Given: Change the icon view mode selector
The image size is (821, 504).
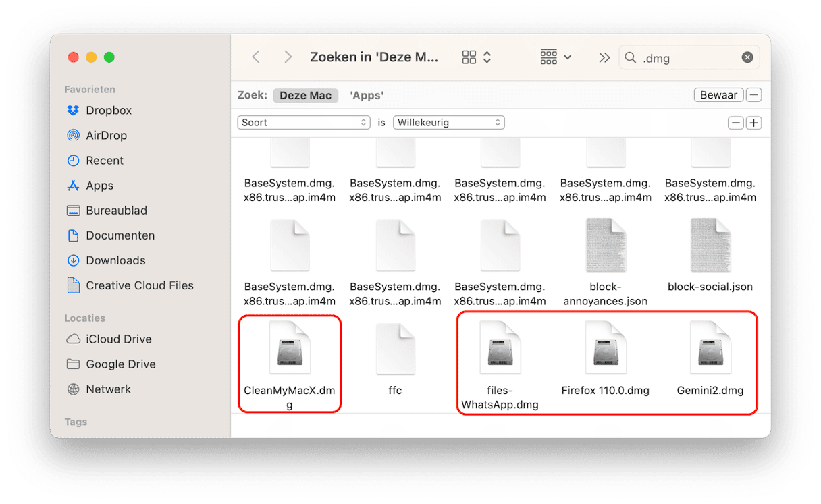Looking at the screenshot, I should [477, 57].
